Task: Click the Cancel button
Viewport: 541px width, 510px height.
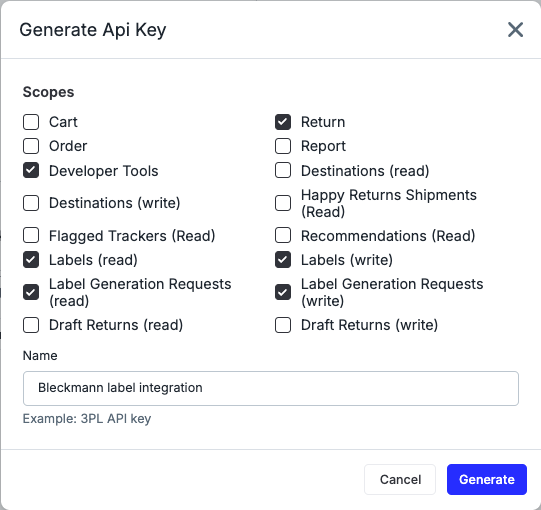Action: [x=400, y=479]
